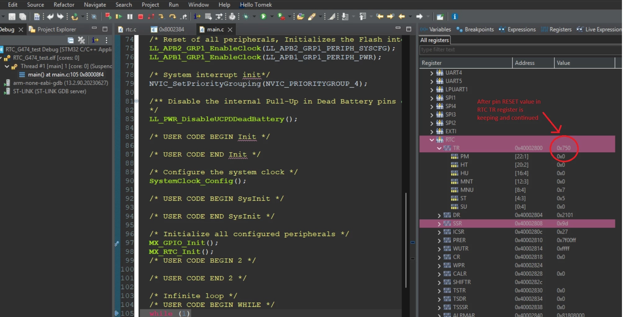The width and height of the screenshot is (644, 317).
Task: Expand the EXTI peripheral node
Action: tap(432, 131)
